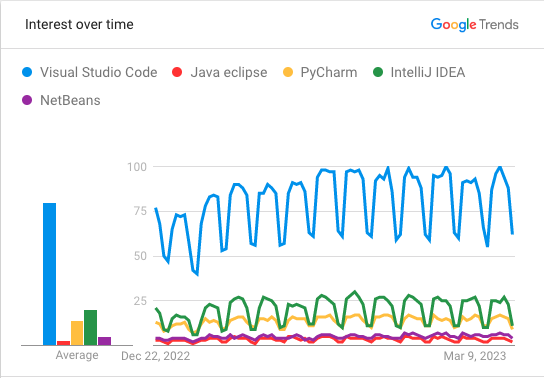Screen dimensions: 544x378
Task: Select the PyCharm legend label
Action: click(329, 72)
